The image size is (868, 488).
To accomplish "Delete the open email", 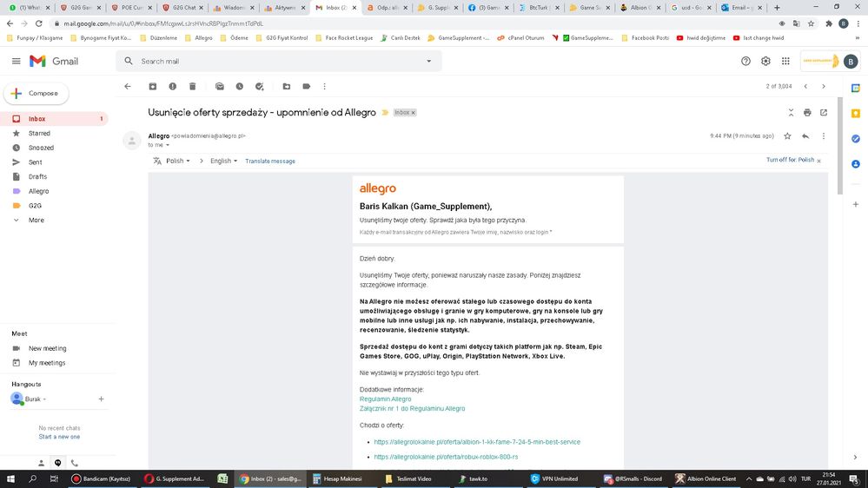I will click(193, 86).
